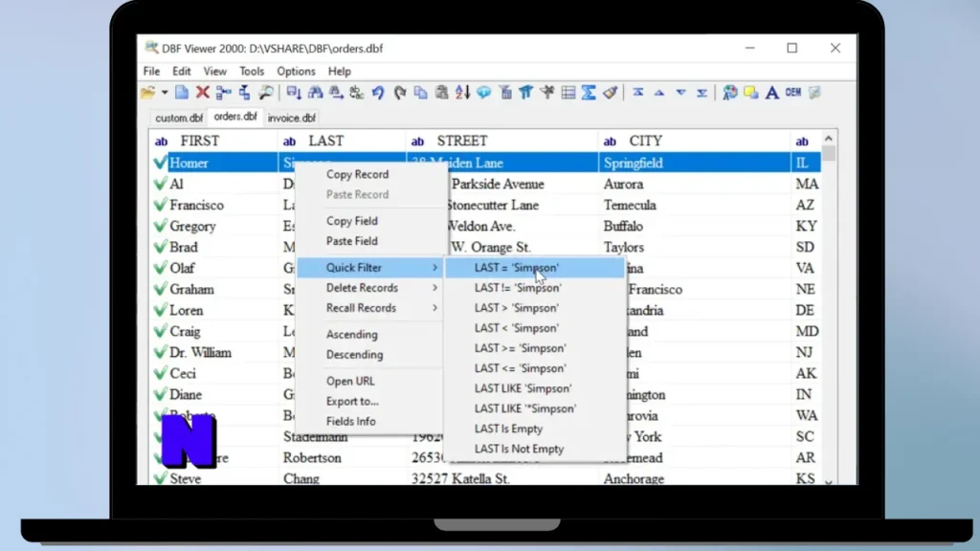Open the Options menu
The width and height of the screenshot is (980, 551).
tap(297, 71)
